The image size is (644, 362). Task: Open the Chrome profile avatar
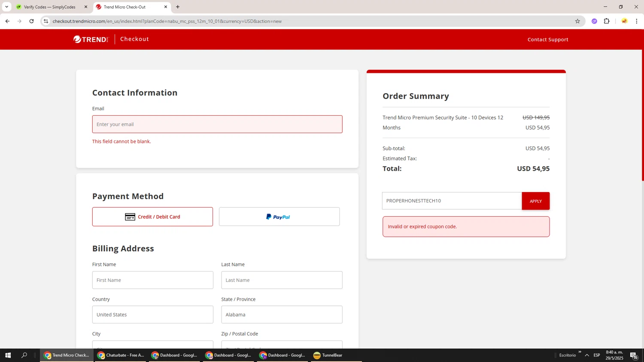click(x=624, y=21)
